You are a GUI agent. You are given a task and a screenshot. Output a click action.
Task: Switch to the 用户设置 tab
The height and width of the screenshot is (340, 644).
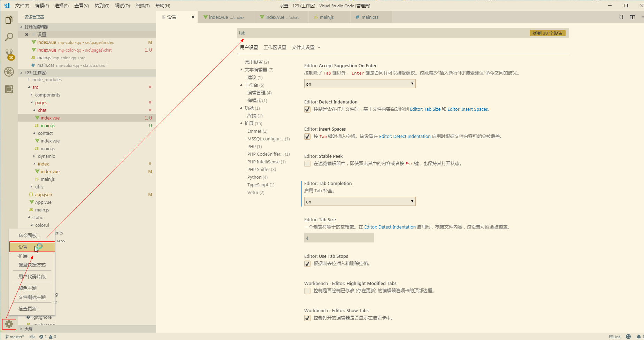249,47
